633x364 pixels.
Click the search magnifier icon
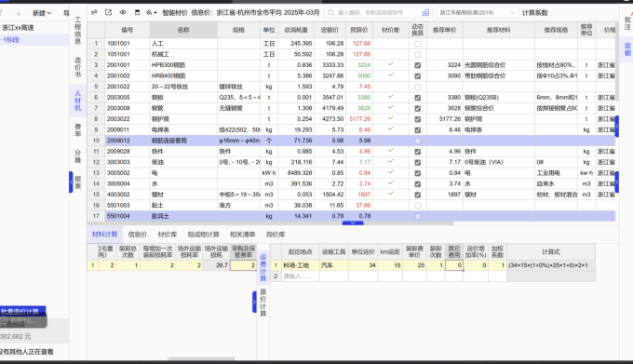[330, 13]
